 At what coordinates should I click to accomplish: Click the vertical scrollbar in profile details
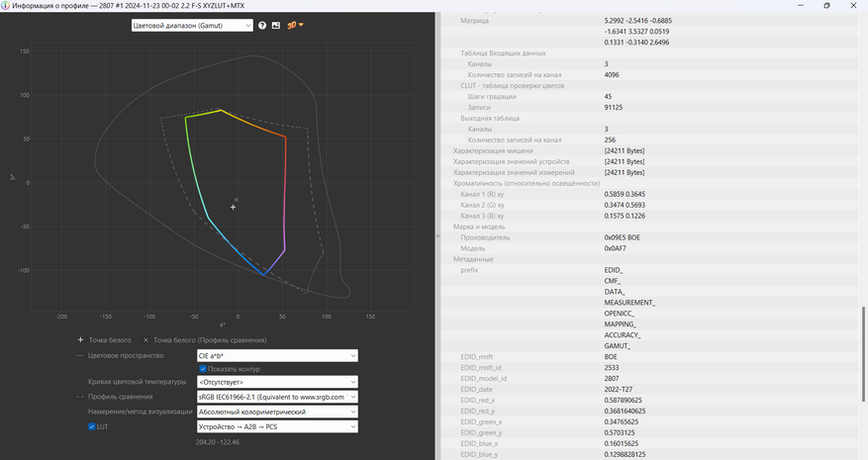pos(863,356)
